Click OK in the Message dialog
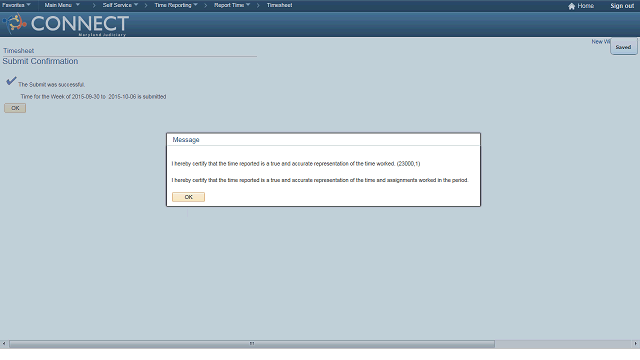 click(x=188, y=197)
